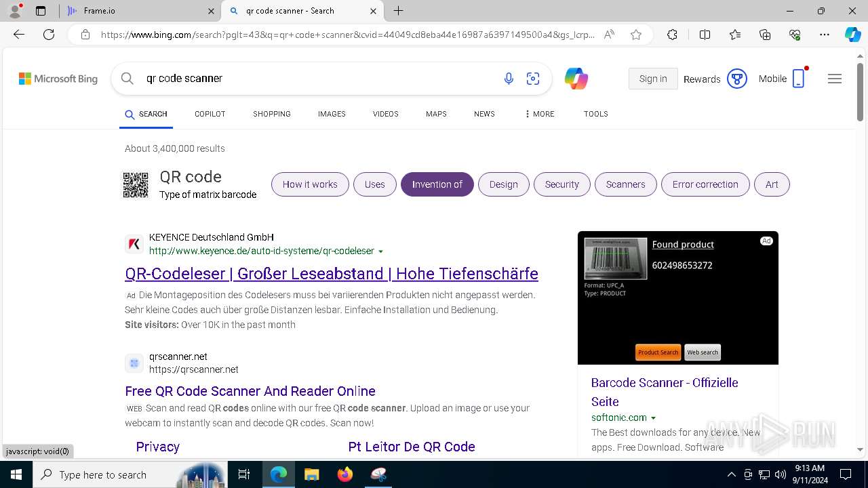Switch to the COPILOT tab
The image size is (868, 488).
[x=210, y=114]
